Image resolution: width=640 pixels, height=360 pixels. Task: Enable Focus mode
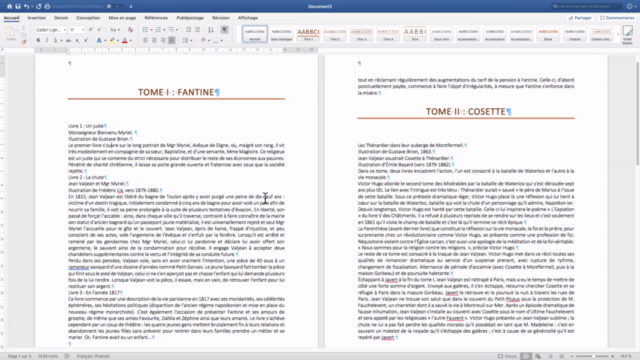(x=507, y=356)
